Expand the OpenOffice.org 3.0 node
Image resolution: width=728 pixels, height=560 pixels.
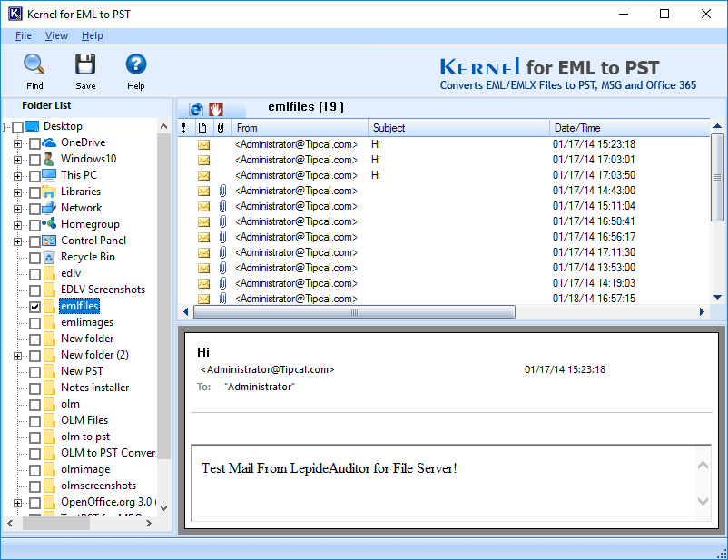(x=17, y=503)
